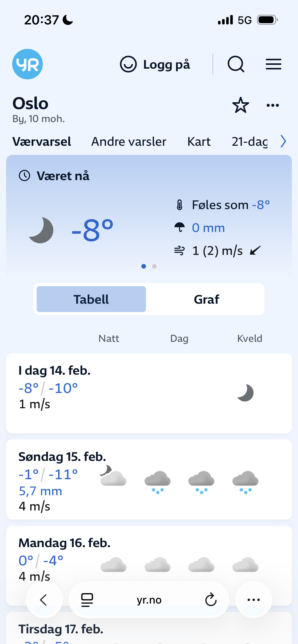298x644 pixels.
Task: Open the hamburger menu
Action: (x=273, y=64)
